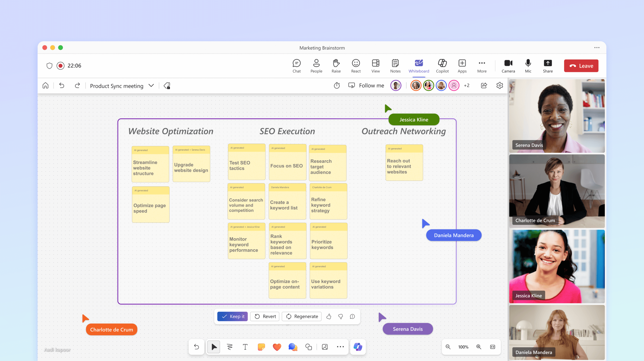Click the Whiteboard tab in toolbar
The width and height of the screenshot is (644, 361).
pyautogui.click(x=418, y=65)
